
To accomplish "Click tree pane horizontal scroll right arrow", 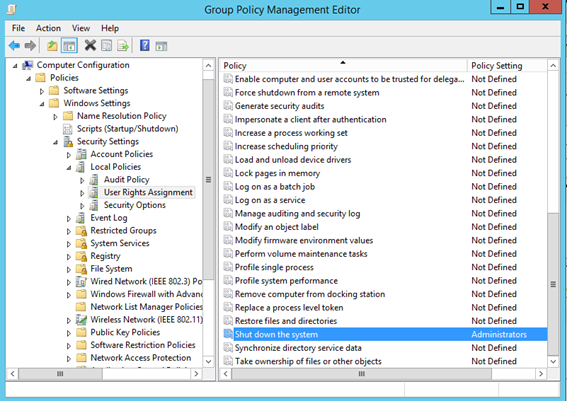I will [x=196, y=374].
